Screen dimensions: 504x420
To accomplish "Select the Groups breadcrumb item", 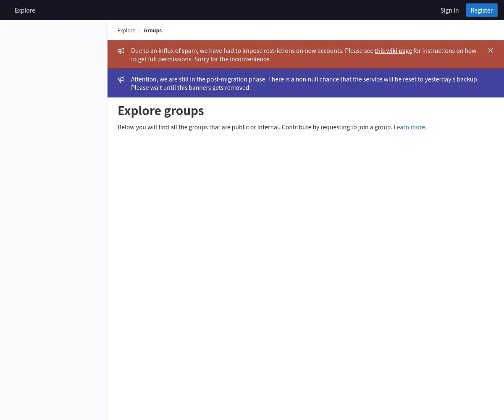I will [x=152, y=30].
